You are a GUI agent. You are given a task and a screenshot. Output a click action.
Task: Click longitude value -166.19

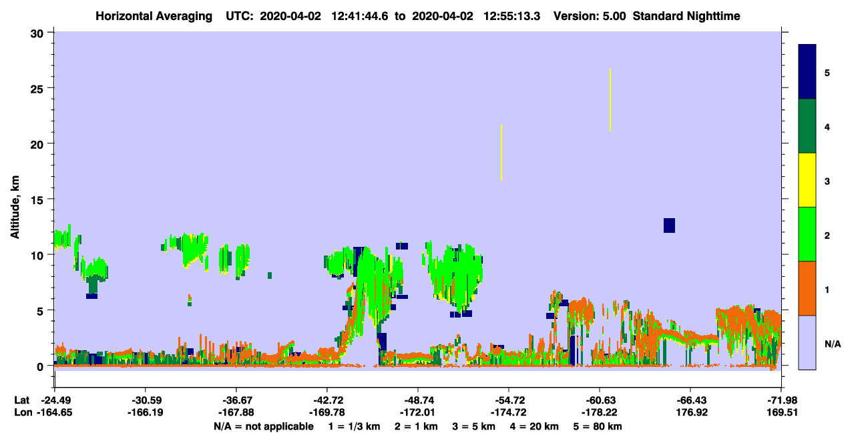pyautogui.click(x=145, y=413)
